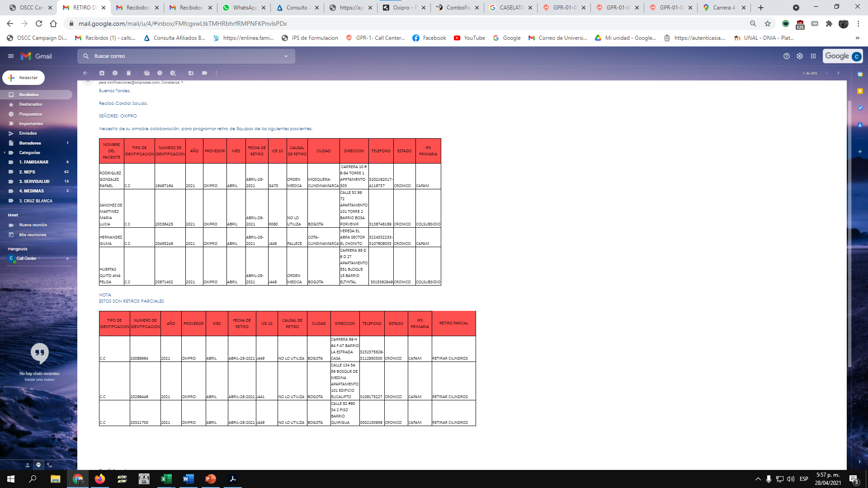
Task: Click Redactar to compose email
Action: click(24, 78)
